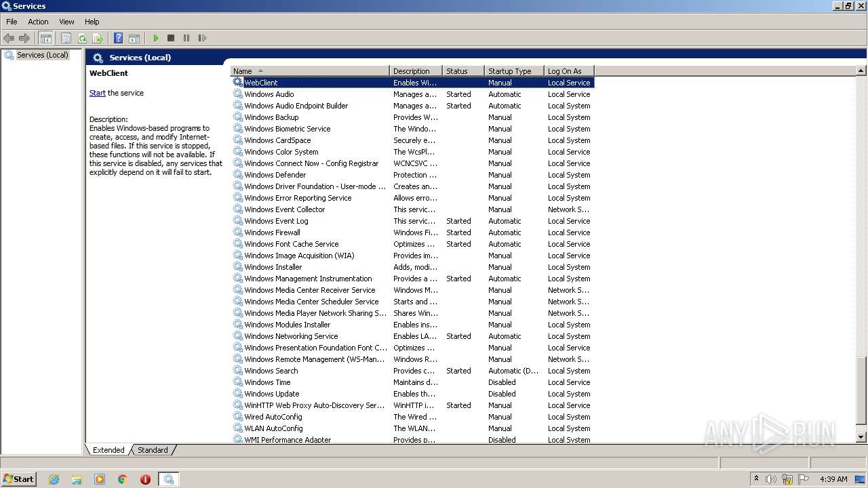Open the Help menu
The height and width of the screenshot is (488, 868).
coord(92,22)
